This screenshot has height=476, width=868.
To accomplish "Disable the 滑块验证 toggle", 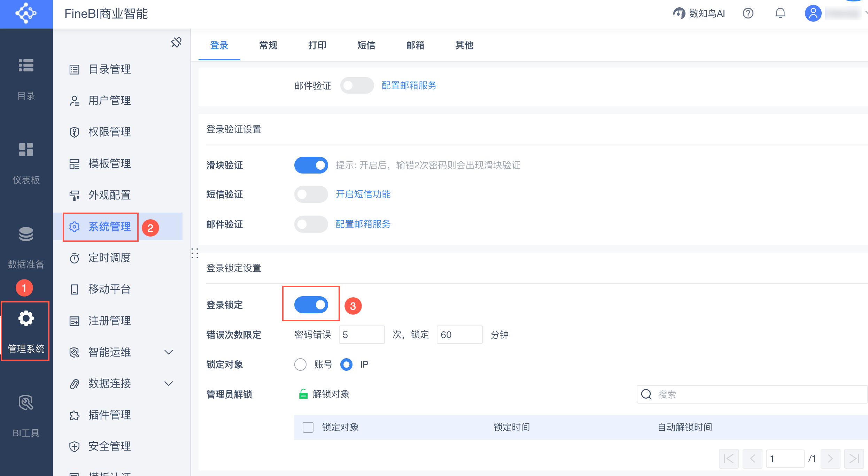I will click(311, 165).
